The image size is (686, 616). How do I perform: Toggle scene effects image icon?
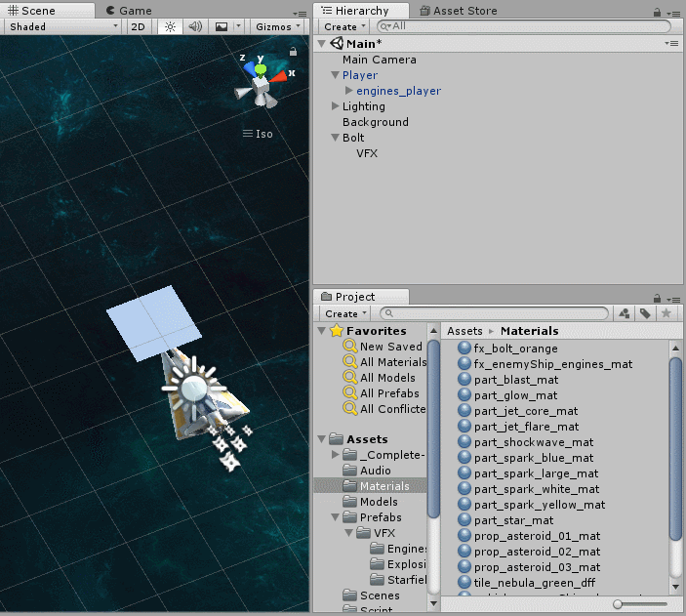[x=222, y=27]
